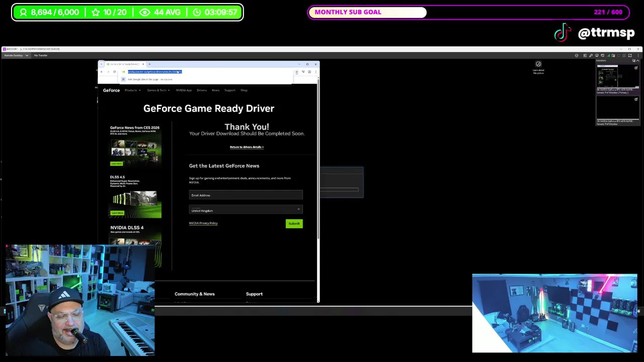
Task: Open a new browser tab with plus icon
Action: (149, 64)
